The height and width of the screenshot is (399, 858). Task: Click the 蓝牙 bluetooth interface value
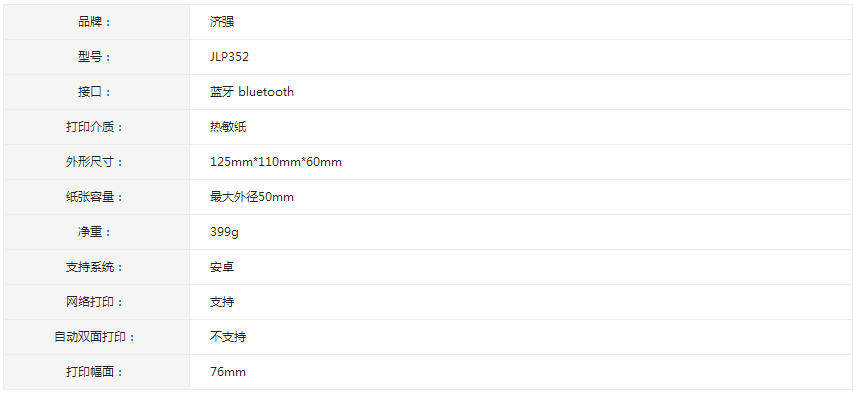(252, 92)
